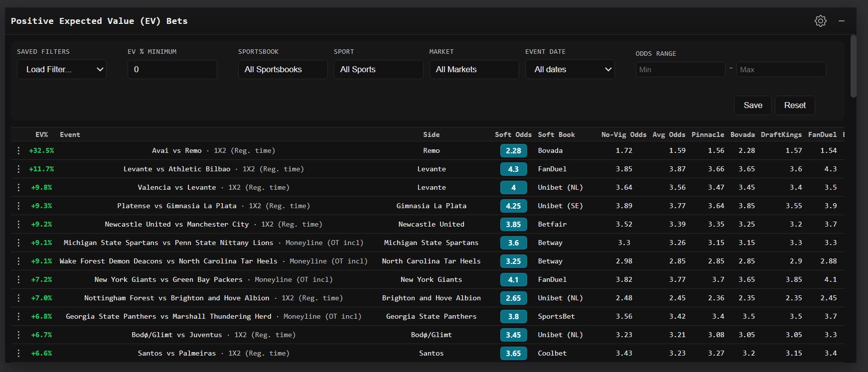Reset all filters

794,105
